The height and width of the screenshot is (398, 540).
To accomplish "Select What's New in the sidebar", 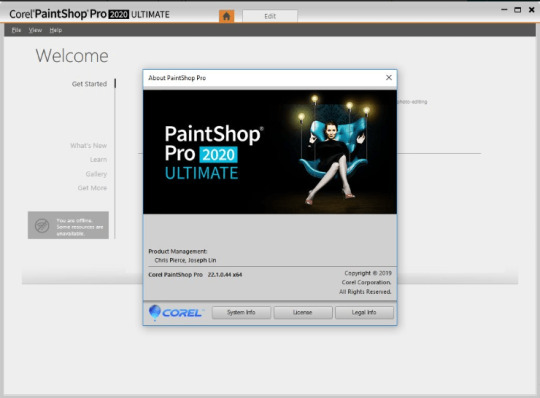I will pyautogui.click(x=89, y=145).
